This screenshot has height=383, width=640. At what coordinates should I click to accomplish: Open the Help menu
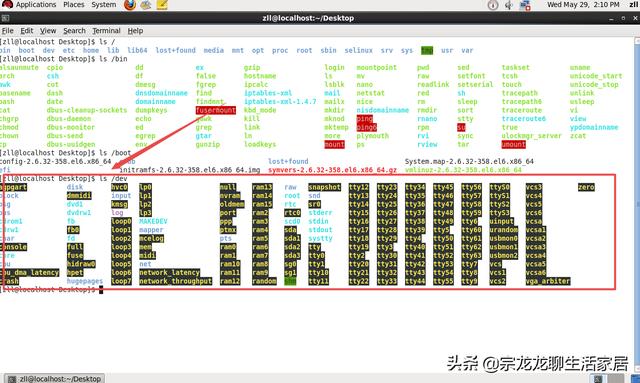[x=135, y=31]
